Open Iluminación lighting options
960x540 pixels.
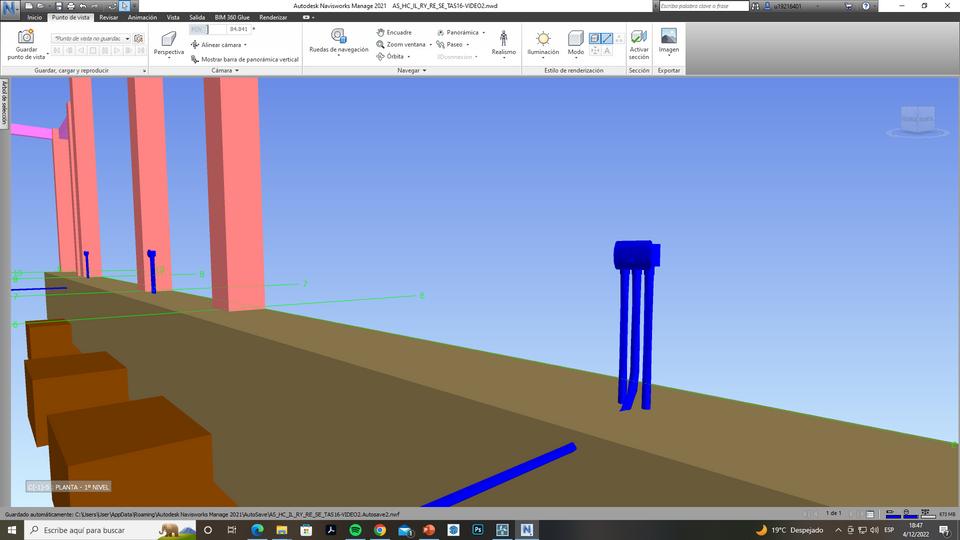[x=543, y=43]
